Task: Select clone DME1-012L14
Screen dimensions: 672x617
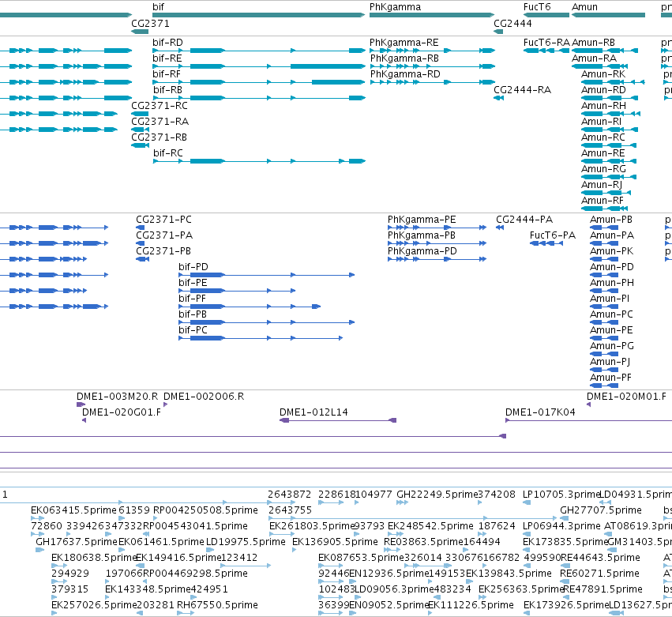Action: (x=313, y=412)
